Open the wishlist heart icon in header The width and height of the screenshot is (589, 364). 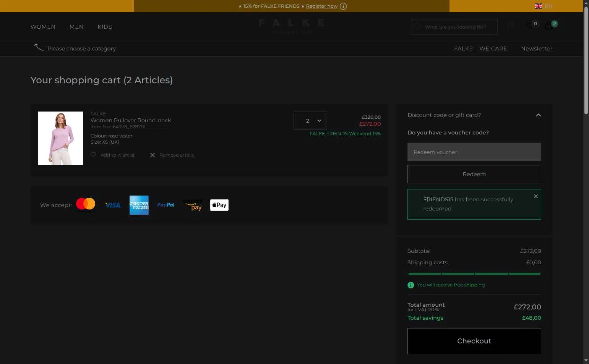coord(529,26)
